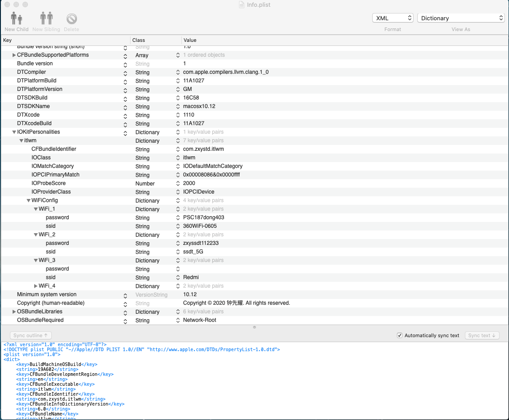This screenshot has width=509, height=420.
Task: Click the stepper next to OSBundleRequired key
Action: [125, 320]
